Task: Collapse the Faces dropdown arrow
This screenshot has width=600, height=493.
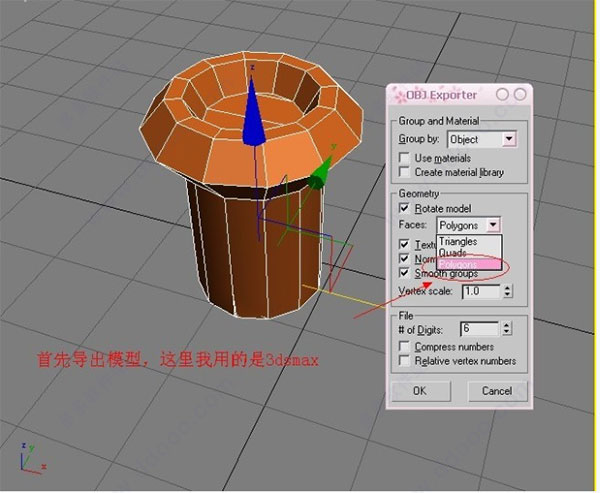Action: tap(493, 225)
